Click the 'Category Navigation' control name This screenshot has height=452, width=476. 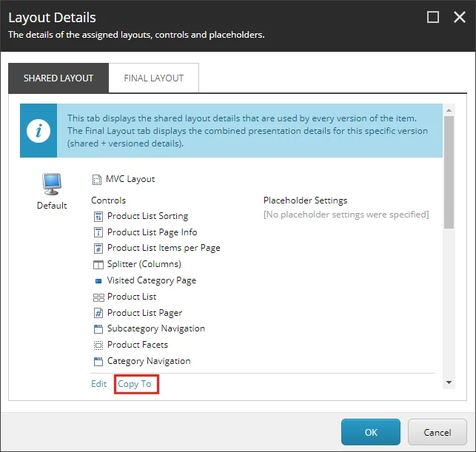pos(149,361)
